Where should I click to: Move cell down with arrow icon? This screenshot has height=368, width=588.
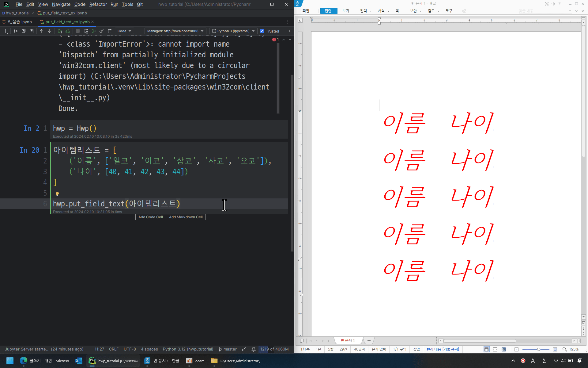click(x=50, y=31)
